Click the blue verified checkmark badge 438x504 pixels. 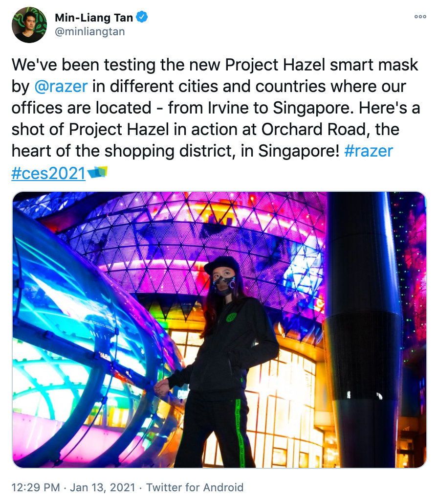[142, 17]
